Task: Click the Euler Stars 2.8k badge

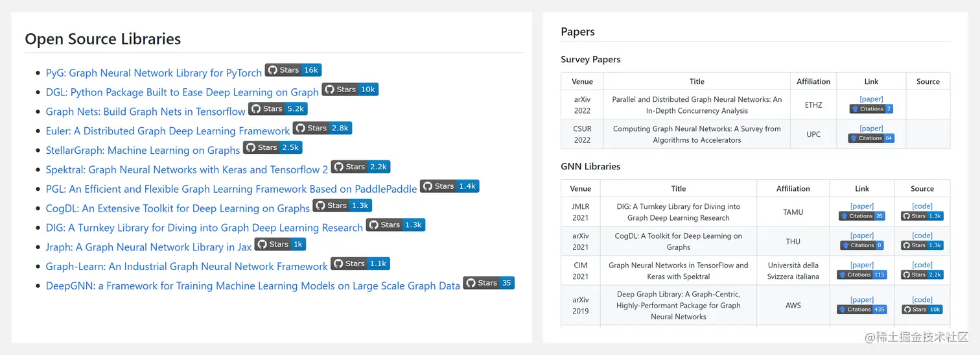Action: (x=322, y=129)
